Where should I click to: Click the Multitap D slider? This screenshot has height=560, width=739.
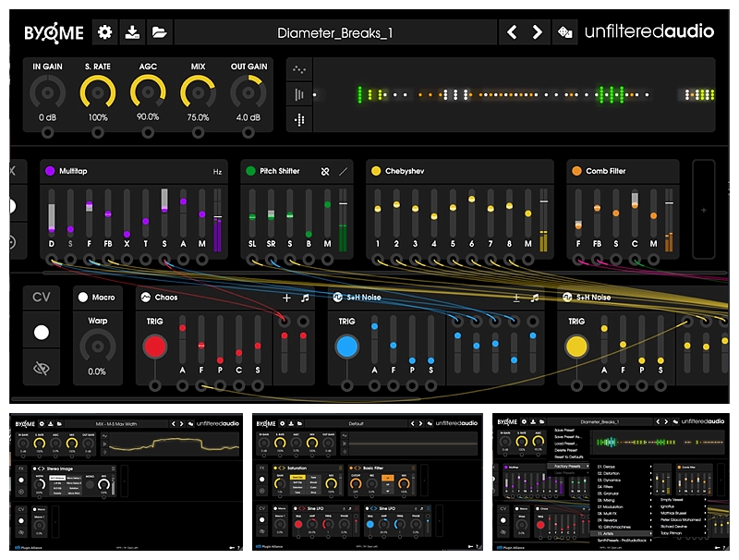coord(52,212)
